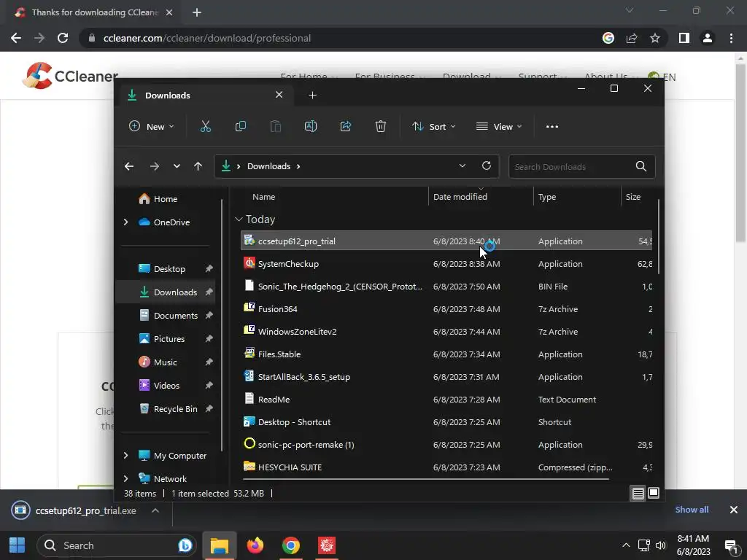This screenshot has width=747, height=560.
Task: Open the red gear app on taskbar
Action: pyautogui.click(x=326, y=545)
